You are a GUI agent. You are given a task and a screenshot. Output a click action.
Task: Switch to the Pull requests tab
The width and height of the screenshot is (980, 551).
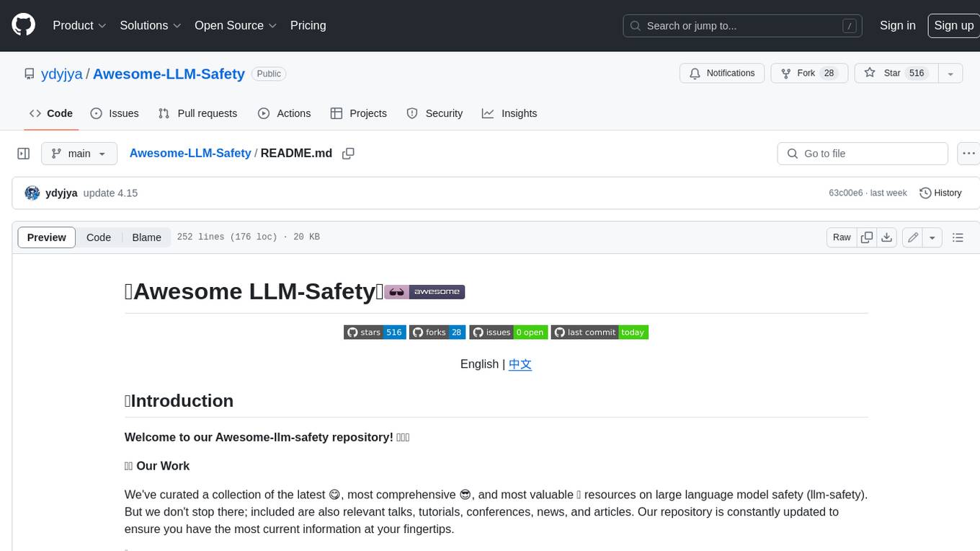(197, 113)
